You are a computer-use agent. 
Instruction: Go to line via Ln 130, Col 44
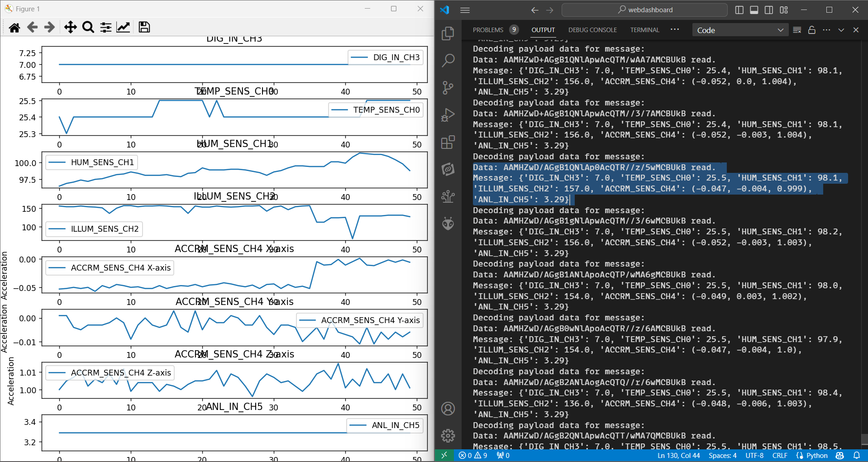pyautogui.click(x=678, y=456)
